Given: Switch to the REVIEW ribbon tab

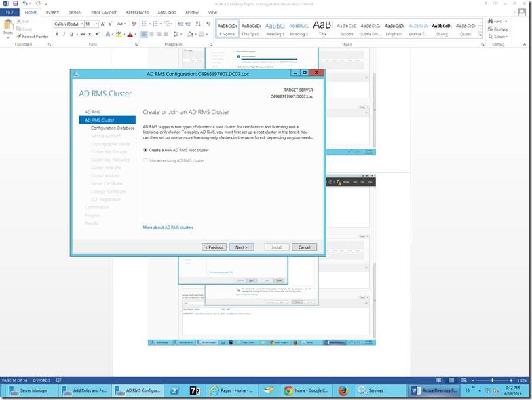Looking at the screenshot, I should pos(192,12).
